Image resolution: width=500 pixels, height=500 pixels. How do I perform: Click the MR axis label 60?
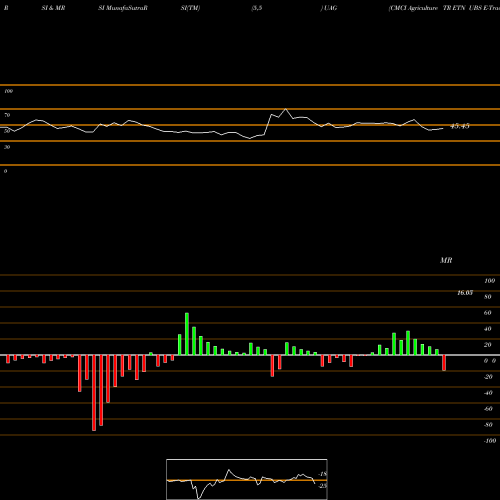point(487,313)
